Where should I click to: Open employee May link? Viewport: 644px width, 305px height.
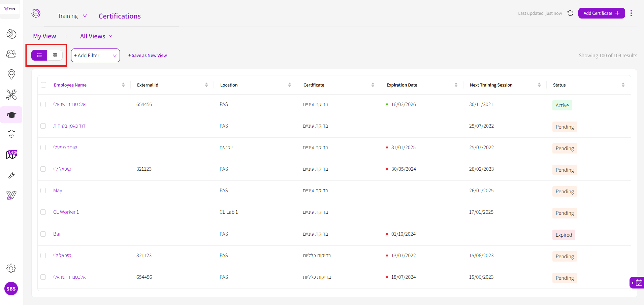coord(58,191)
